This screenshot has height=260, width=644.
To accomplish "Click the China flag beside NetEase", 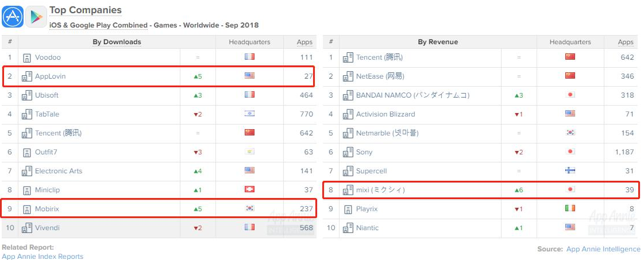I will tap(570, 75).
